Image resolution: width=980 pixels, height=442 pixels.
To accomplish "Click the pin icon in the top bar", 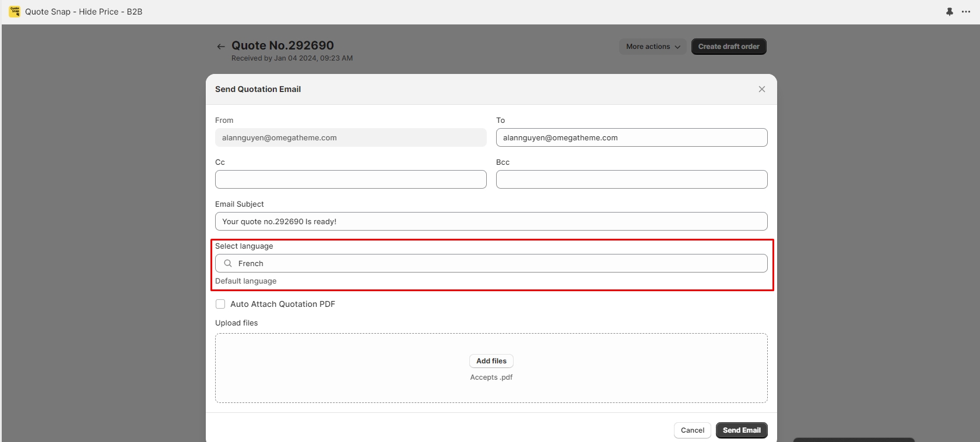I will click(949, 12).
